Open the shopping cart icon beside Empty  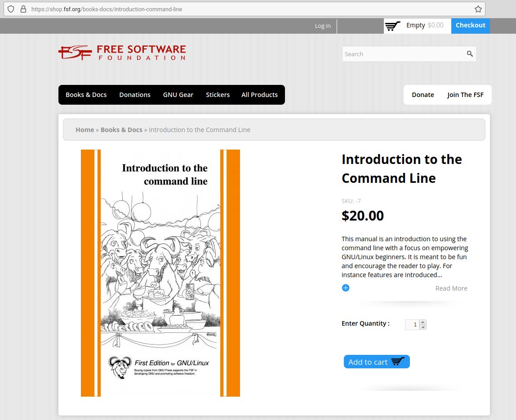tap(392, 26)
